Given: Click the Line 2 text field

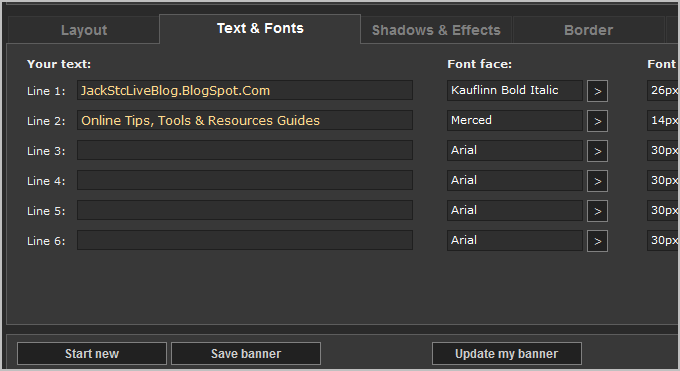Looking at the screenshot, I should point(245,120).
